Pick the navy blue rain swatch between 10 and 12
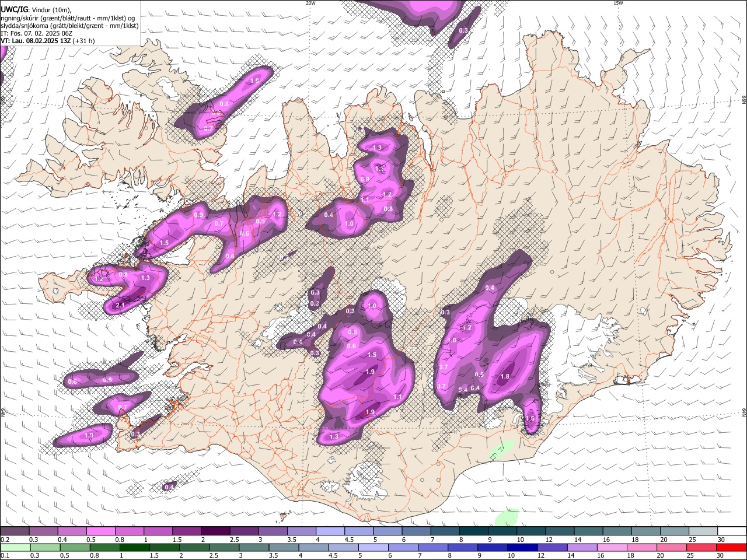Viewport: 747px width, 560px height. [522, 547]
